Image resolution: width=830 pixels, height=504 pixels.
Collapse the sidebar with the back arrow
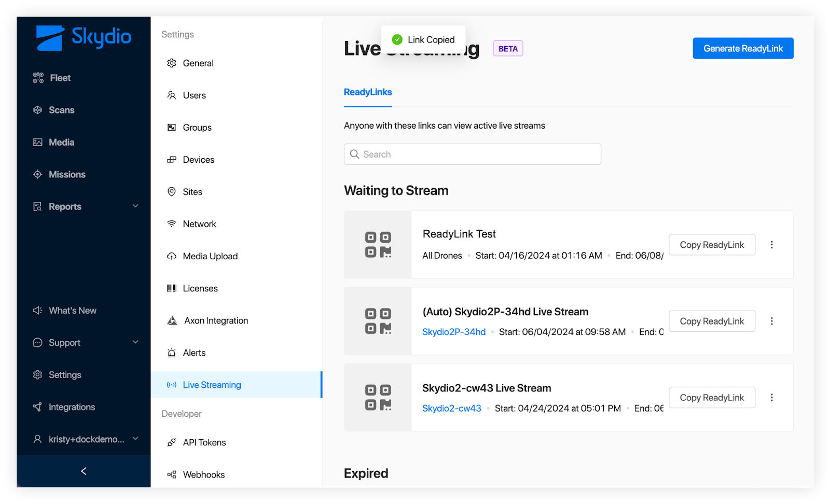pyautogui.click(x=84, y=471)
